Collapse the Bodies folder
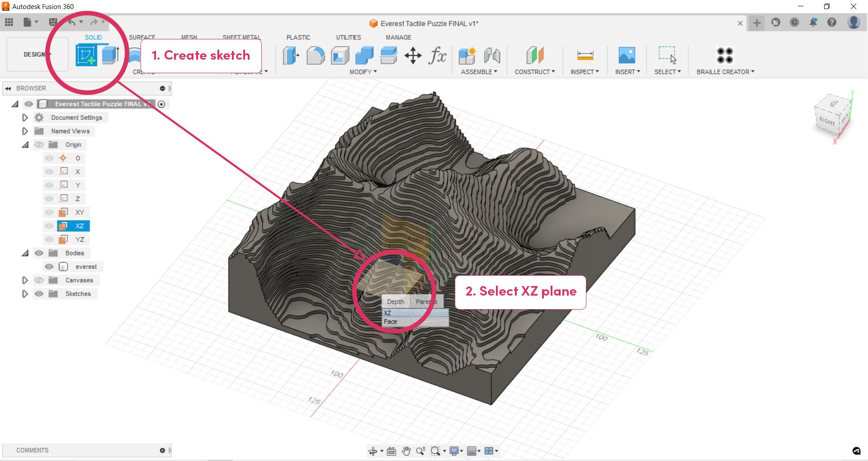The image size is (868, 461). [25, 253]
